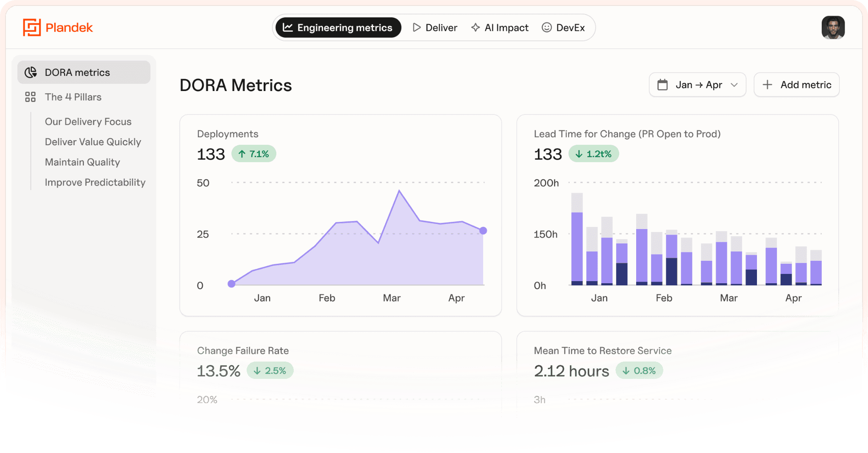Click the plus icon on Add metric

pyautogui.click(x=767, y=85)
